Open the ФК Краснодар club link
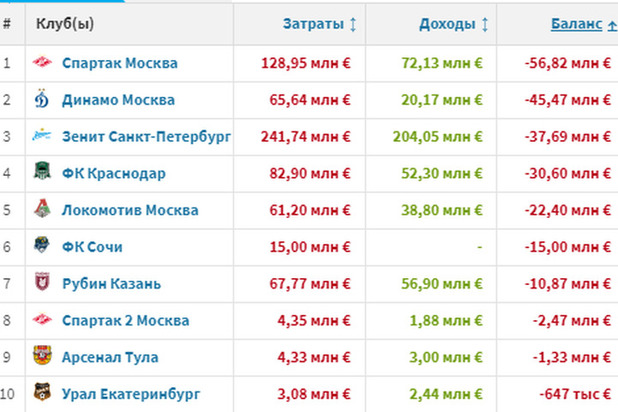Screen dimensions: 618x412 (x=114, y=173)
